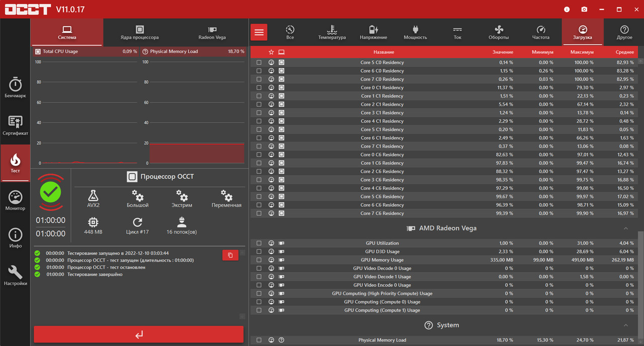The width and height of the screenshot is (644, 346).
Task: Sort by Среднее column header
Action: click(624, 52)
